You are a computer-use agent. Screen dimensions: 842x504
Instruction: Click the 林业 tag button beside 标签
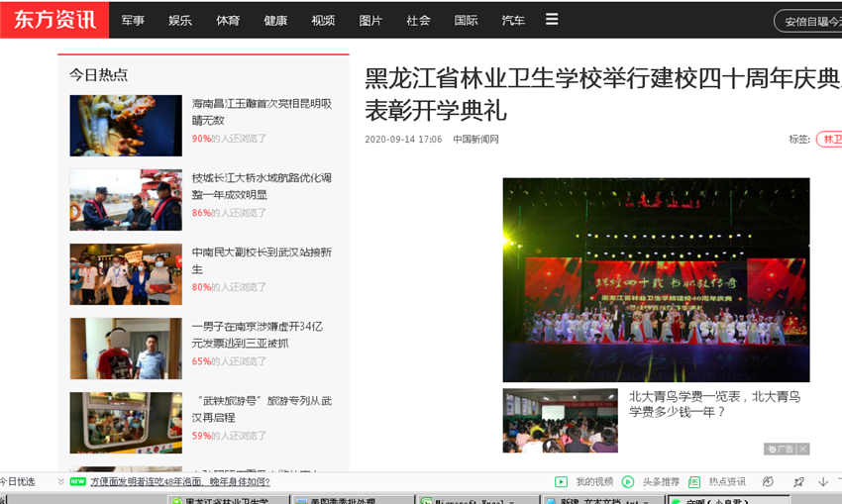tap(830, 140)
